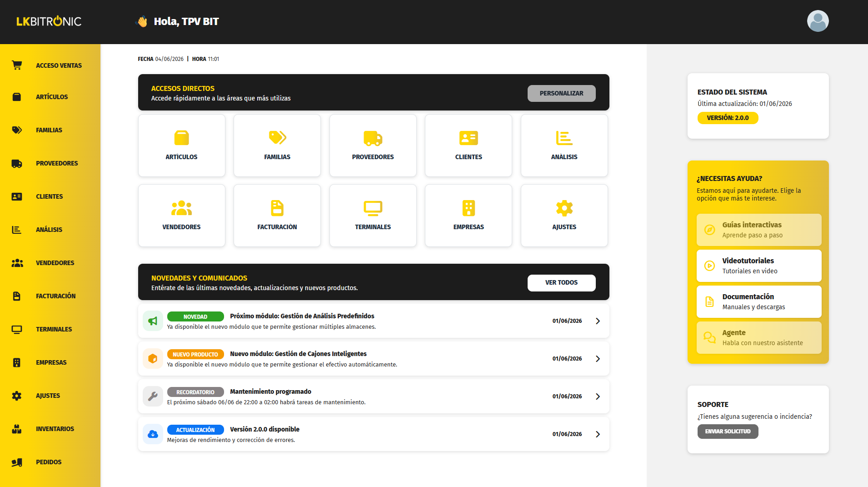The height and width of the screenshot is (487, 868).
Task: Click the Versión: 2.0.0 badge
Action: coord(728,118)
